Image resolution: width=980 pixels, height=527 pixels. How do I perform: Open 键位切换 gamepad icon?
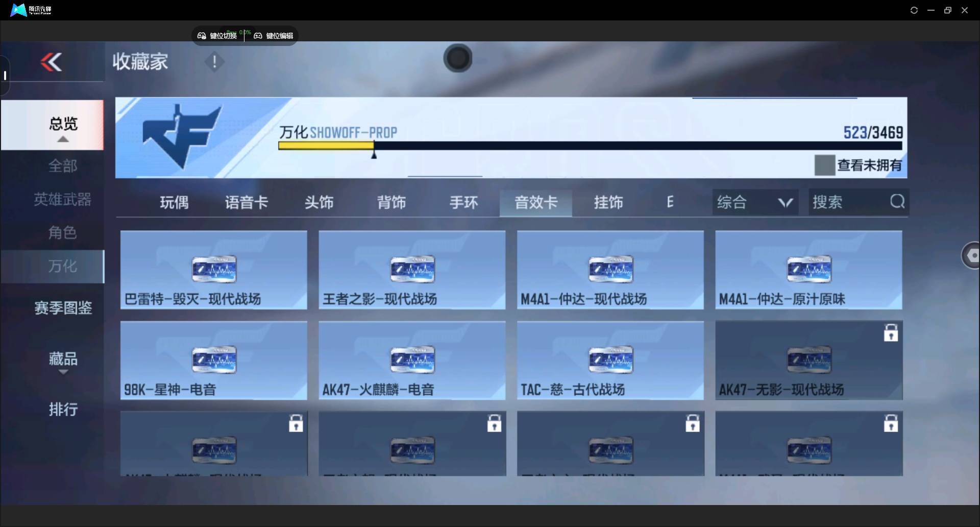click(202, 36)
